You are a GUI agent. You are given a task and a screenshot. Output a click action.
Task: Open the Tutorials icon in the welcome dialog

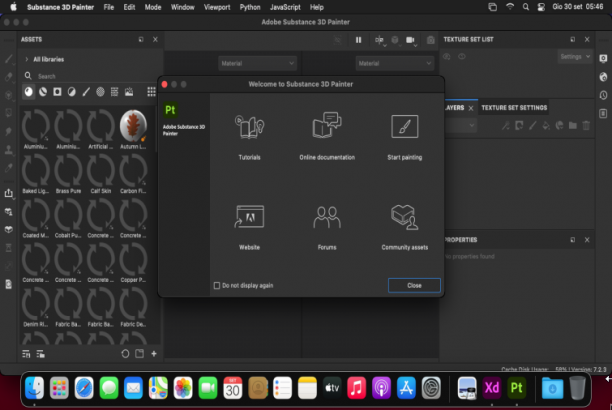point(249,127)
